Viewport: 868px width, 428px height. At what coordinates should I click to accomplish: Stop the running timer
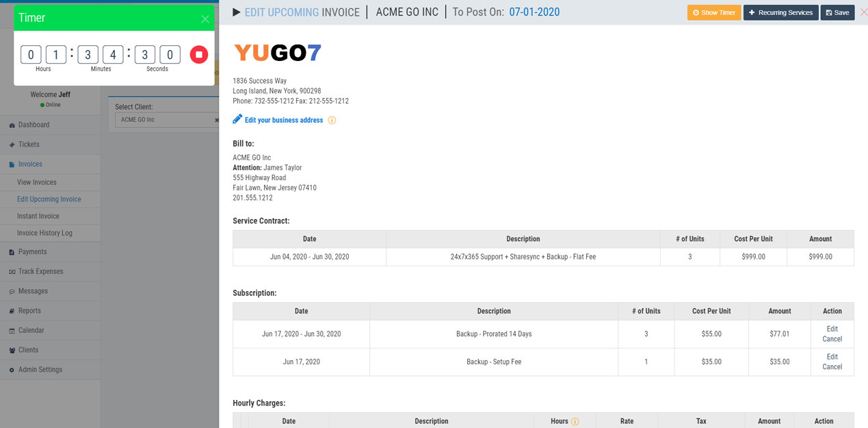[199, 55]
